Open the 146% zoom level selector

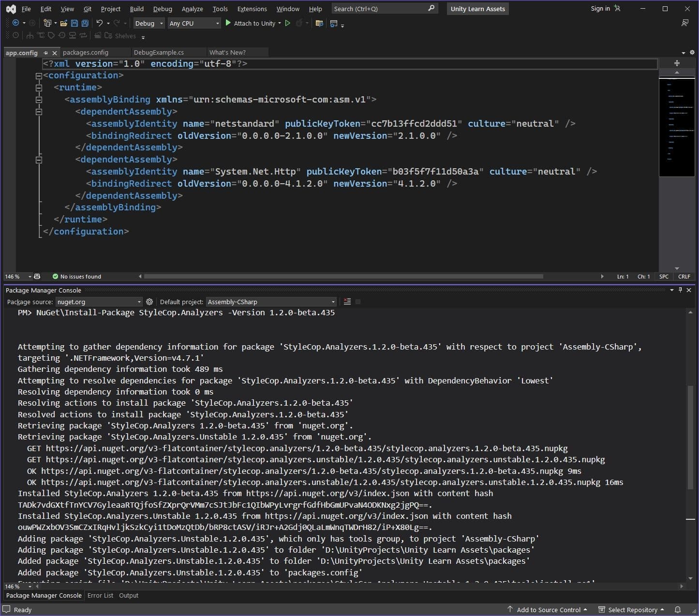[x=17, y=276]
